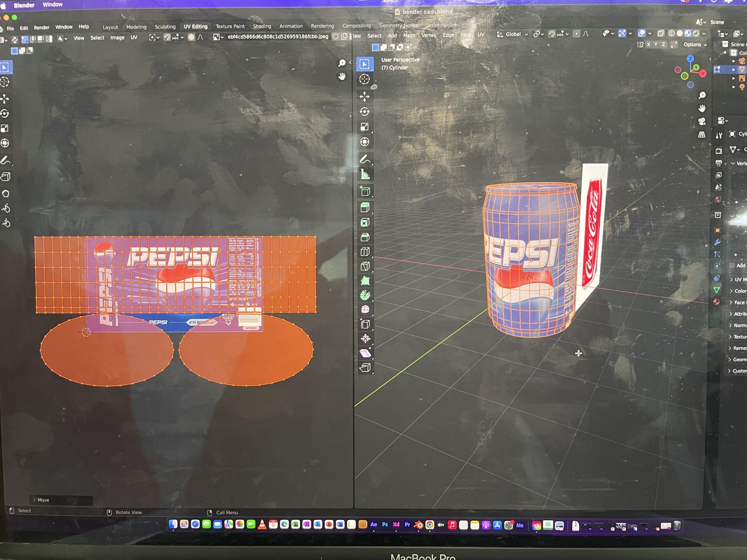Click the UV editor Grab sculpt tool

point(6,193)
